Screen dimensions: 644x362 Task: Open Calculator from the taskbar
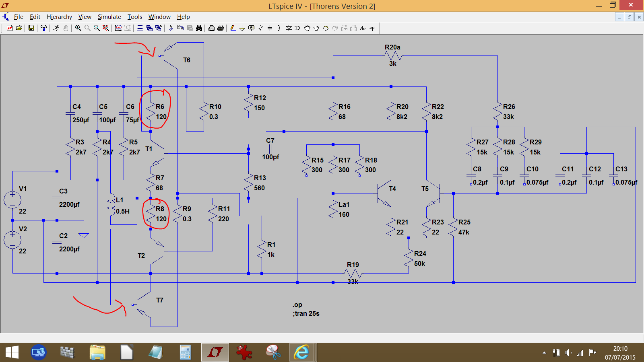[185, 353]
